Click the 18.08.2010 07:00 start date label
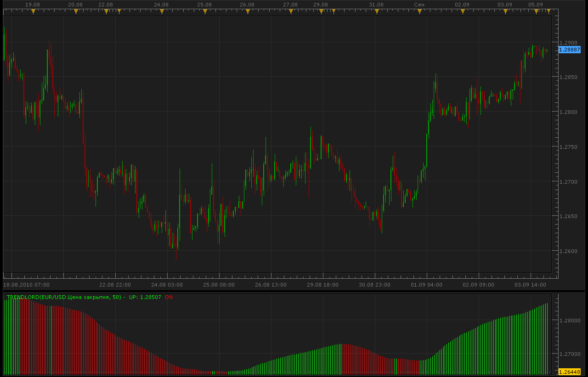The image size is (588, 377). coord(27,285)
